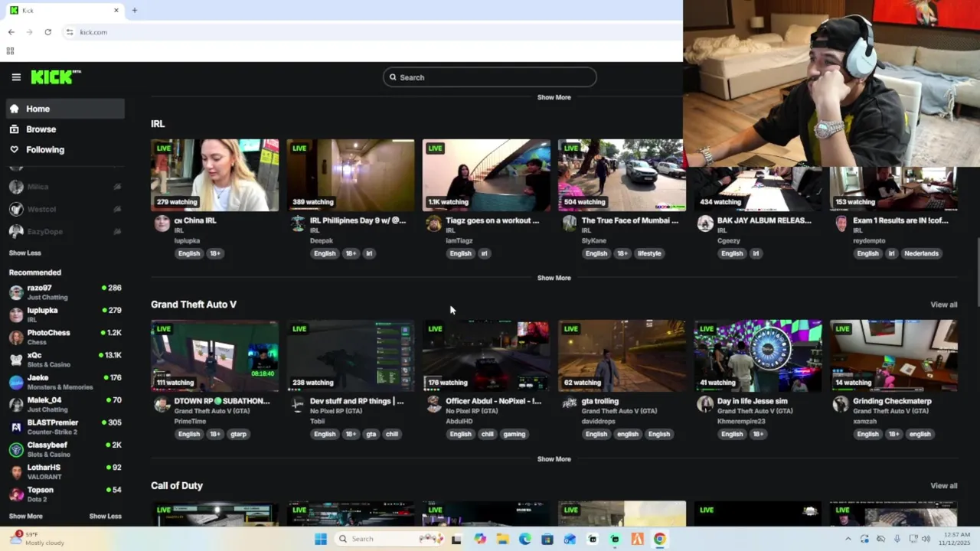
Task: Click LotharHS avatar in sidebar
Action: pos(16,471)
